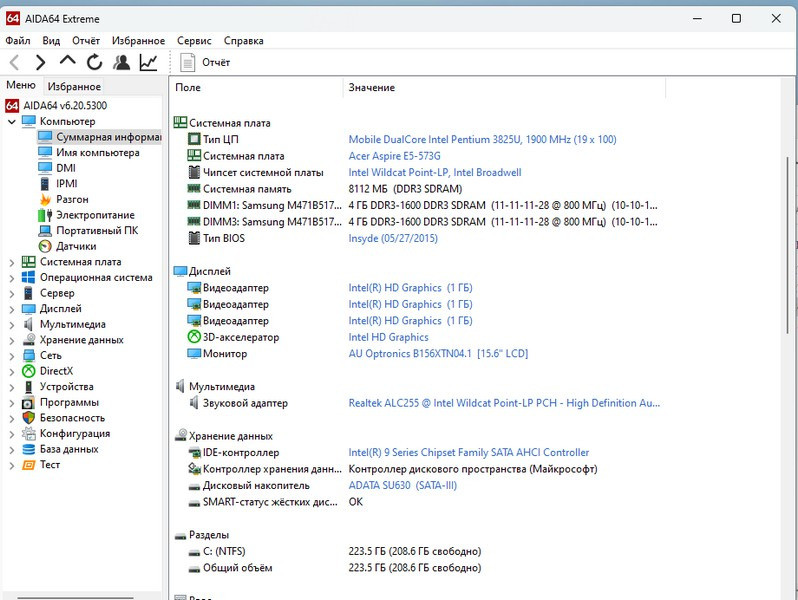Click the Тест icon in the tree

click(x=28, y=465)
